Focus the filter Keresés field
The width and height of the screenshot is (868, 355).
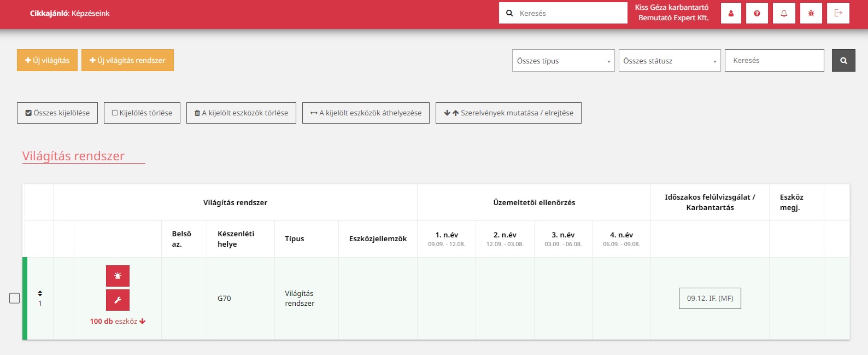click(x=775, y=60)
